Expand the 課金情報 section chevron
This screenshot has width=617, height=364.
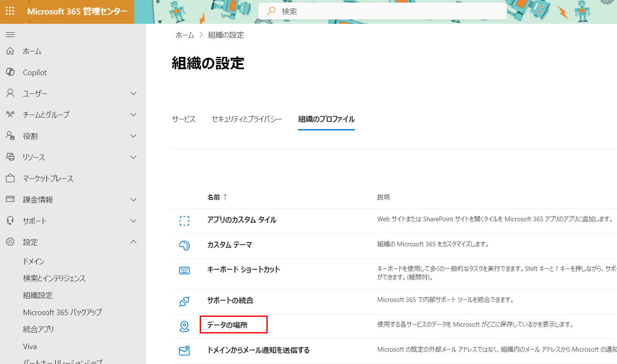(x=133, y=200)
